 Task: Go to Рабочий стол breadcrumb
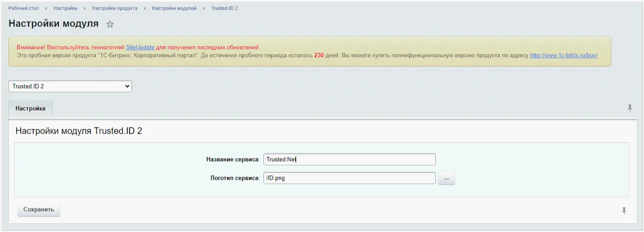23,8
